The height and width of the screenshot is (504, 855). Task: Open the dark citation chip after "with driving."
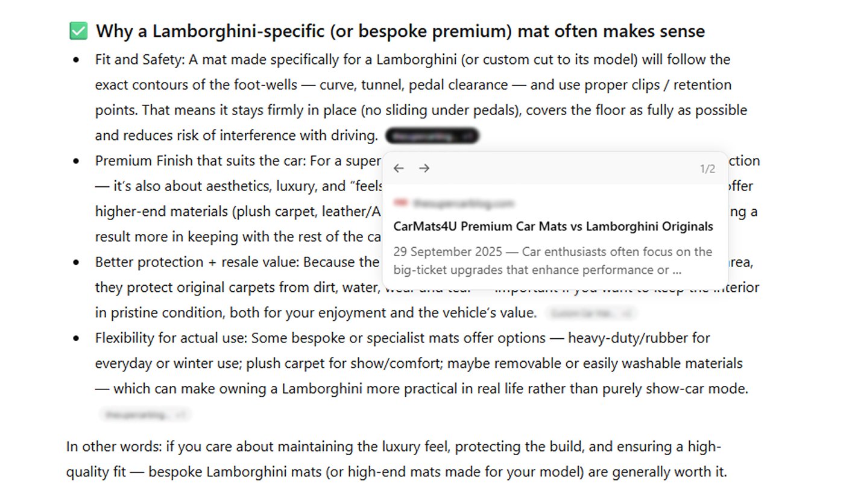click(432, 136)
